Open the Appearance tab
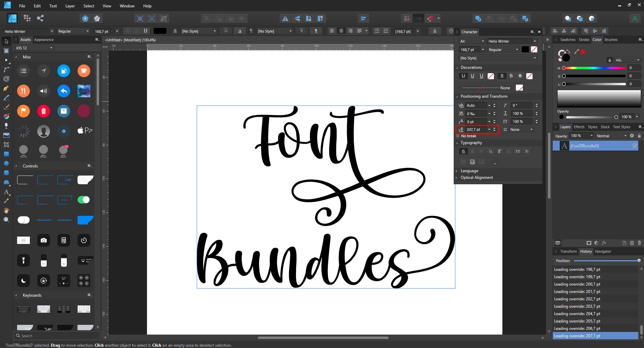Image resolution: width=644 pixels, height=348 pixels. (x=44, y=40)
